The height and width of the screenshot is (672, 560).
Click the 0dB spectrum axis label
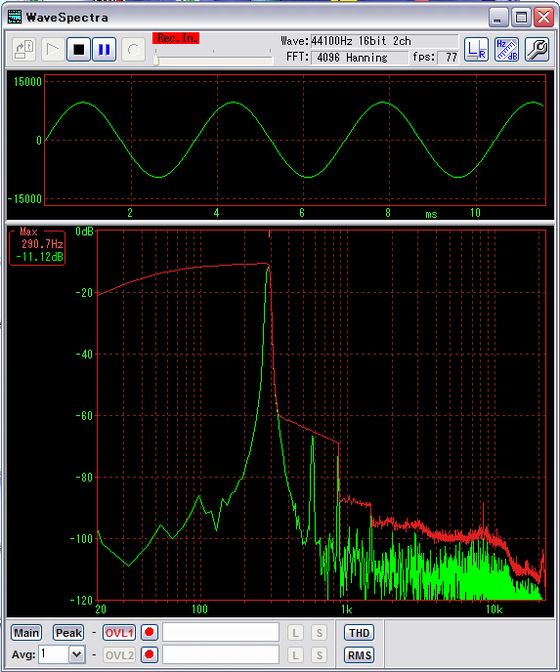click(x=84, y=232)
